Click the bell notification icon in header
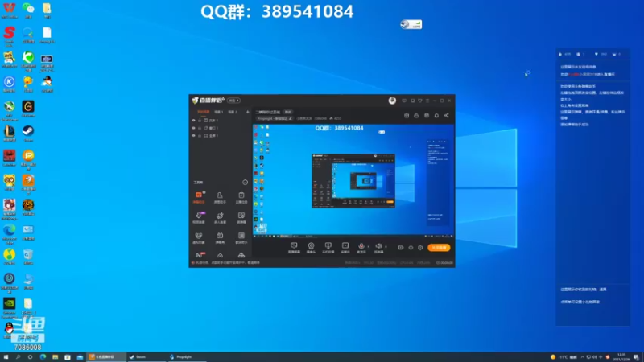The image size is (644, 362). point(436,115)
